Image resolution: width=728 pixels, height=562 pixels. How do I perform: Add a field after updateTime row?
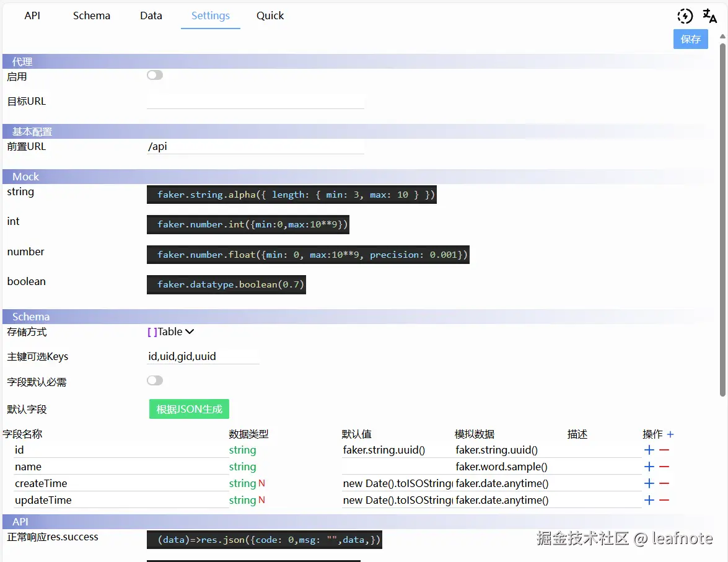click(x=649, y=500)
